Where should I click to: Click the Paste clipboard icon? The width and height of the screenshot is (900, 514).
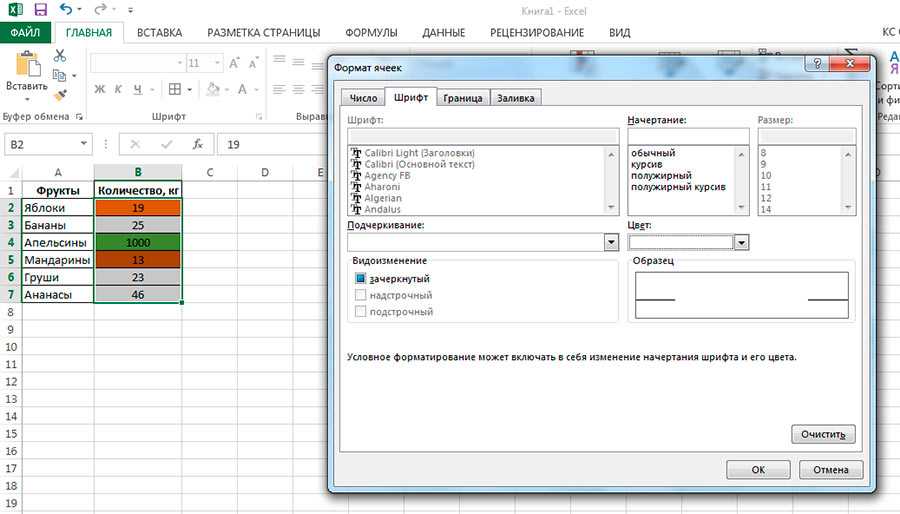coord(27,64)
